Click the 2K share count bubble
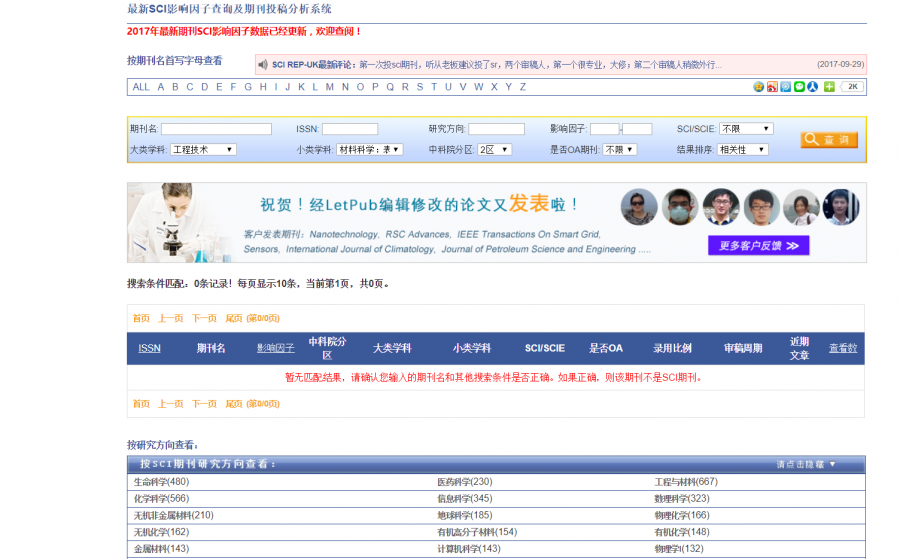This screenshot has height=559, width=900. coord(852,87)
